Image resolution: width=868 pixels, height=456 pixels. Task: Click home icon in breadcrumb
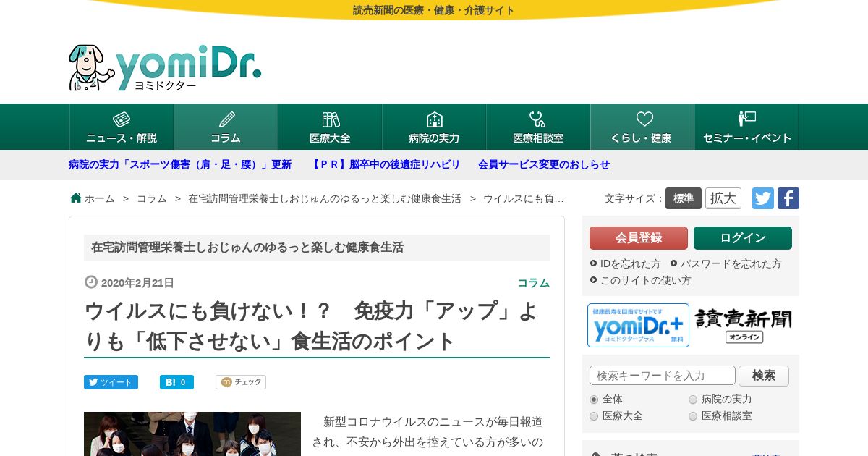[76, 198]
